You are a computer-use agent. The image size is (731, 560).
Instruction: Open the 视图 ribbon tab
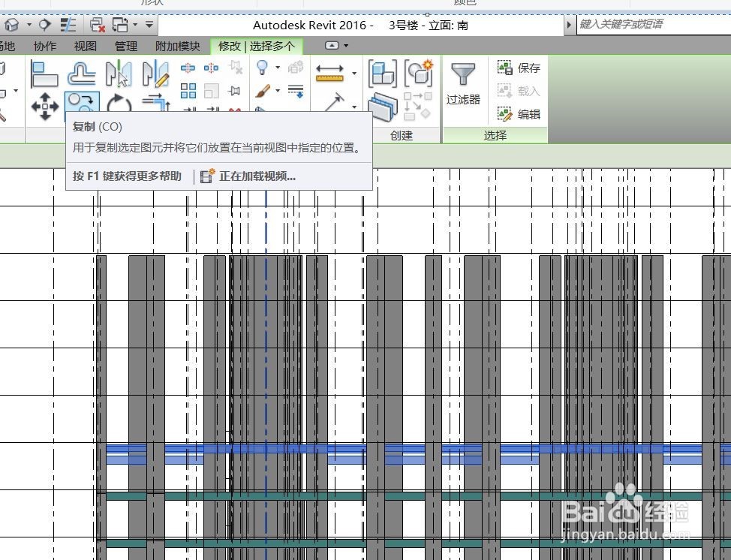click(86, 46)
